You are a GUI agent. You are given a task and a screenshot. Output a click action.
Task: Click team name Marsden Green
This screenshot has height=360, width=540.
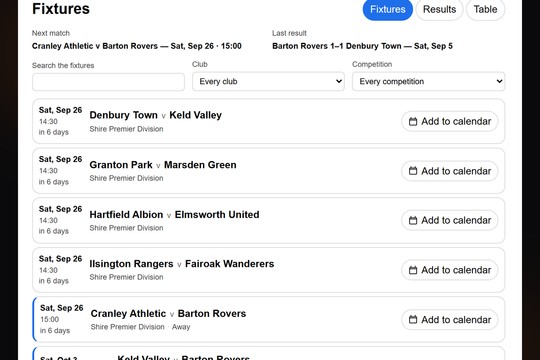[200, 165]
